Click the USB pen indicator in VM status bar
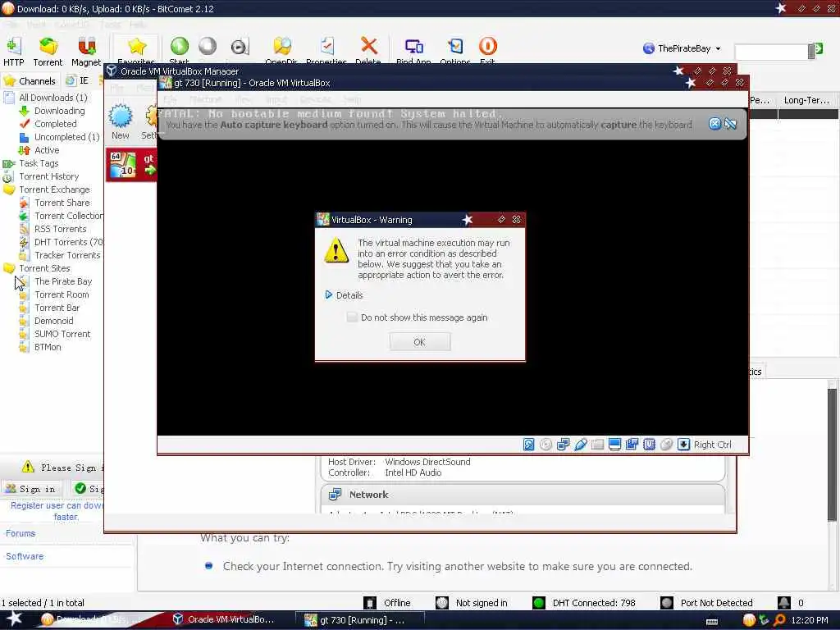 [x=580, y=444]
